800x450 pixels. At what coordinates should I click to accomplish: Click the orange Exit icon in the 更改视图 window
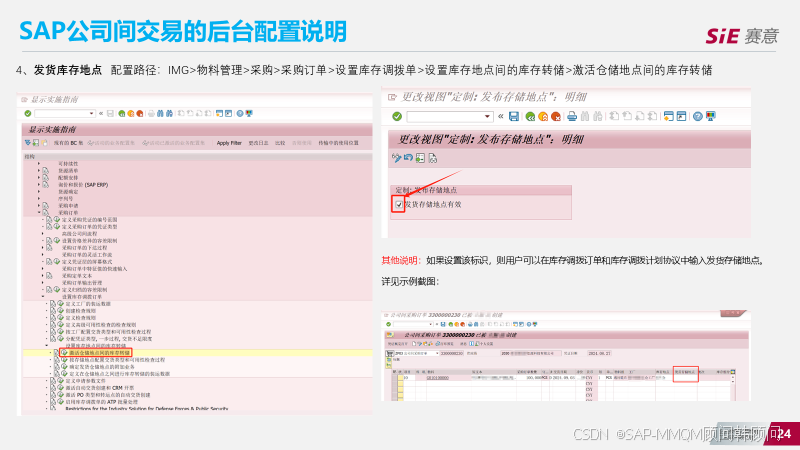coord(543,117)
